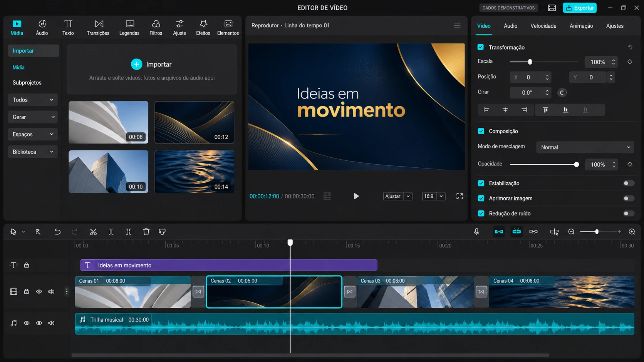This screenshot has height=362, width=644.
Task: Switch to the Animação tab
Action: pos(581,26)
